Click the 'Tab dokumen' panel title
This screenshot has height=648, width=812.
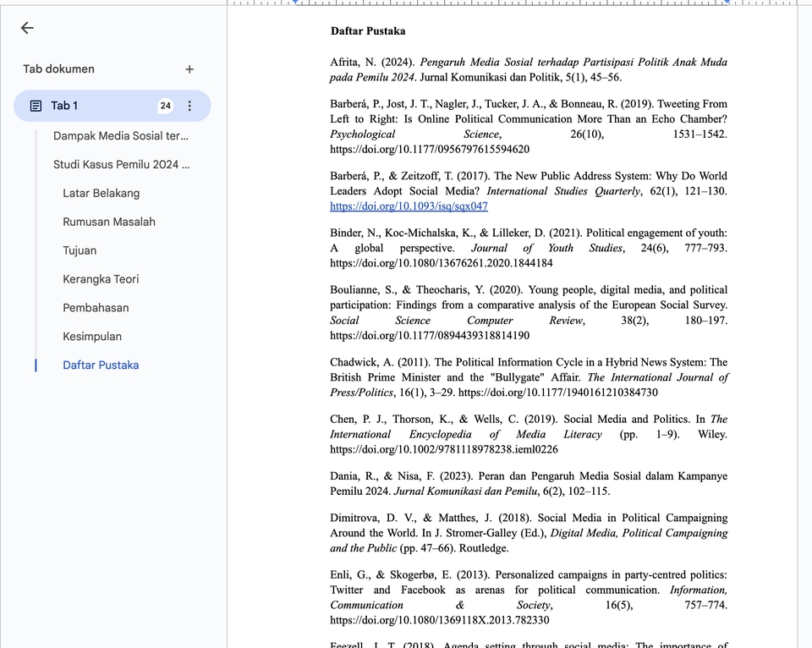pyautogui.click(x=58, y=69)
